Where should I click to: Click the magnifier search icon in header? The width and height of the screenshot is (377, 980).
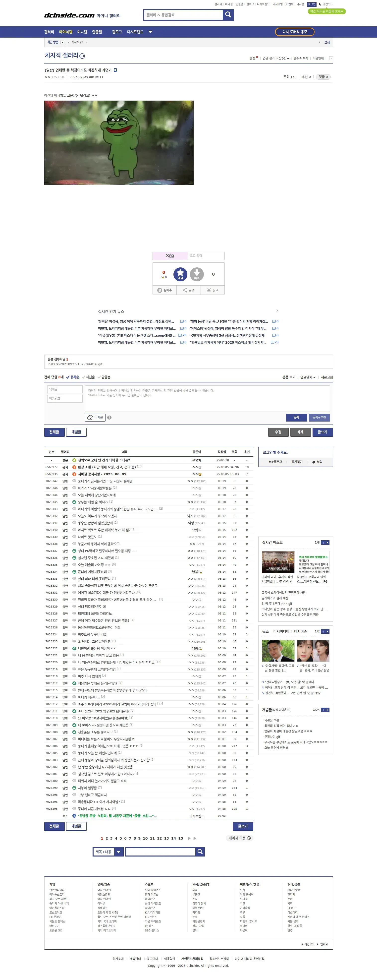point(228,14)
